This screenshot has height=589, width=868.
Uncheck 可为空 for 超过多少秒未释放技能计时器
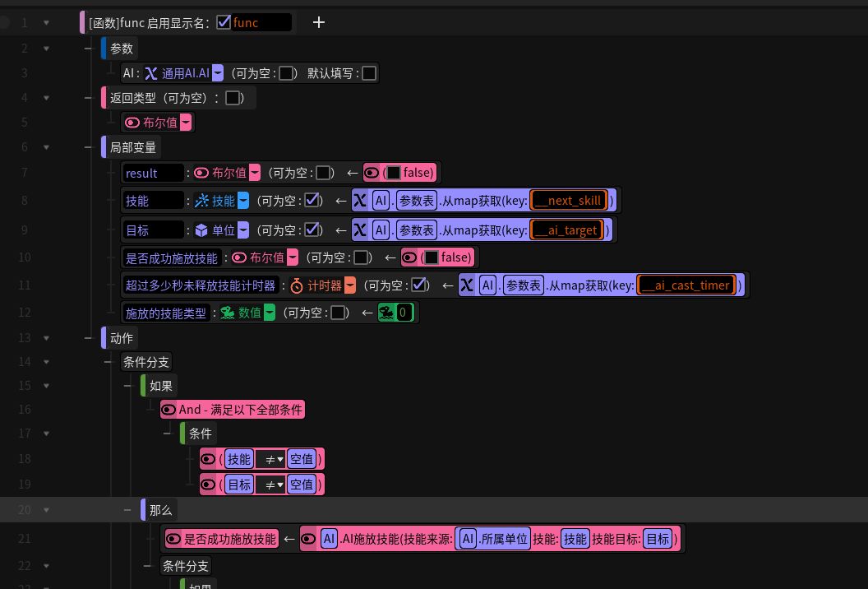point(419,285)
